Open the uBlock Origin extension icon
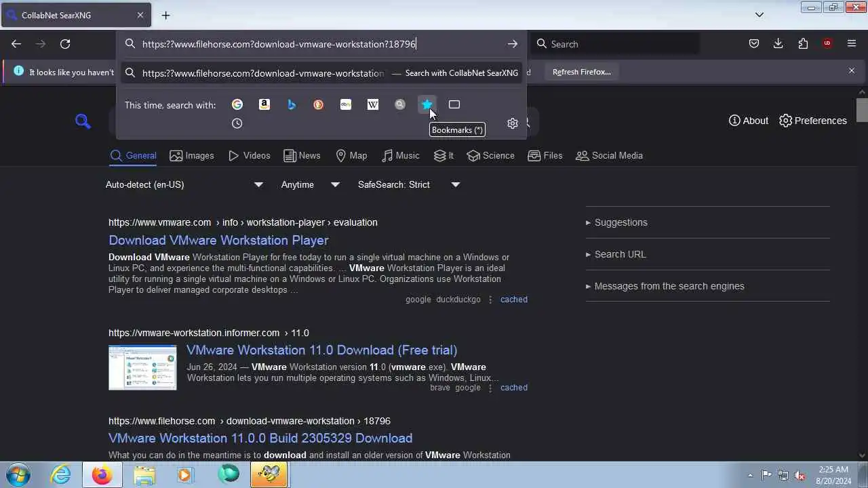The image size is (868, 488). tap(827, 44)
